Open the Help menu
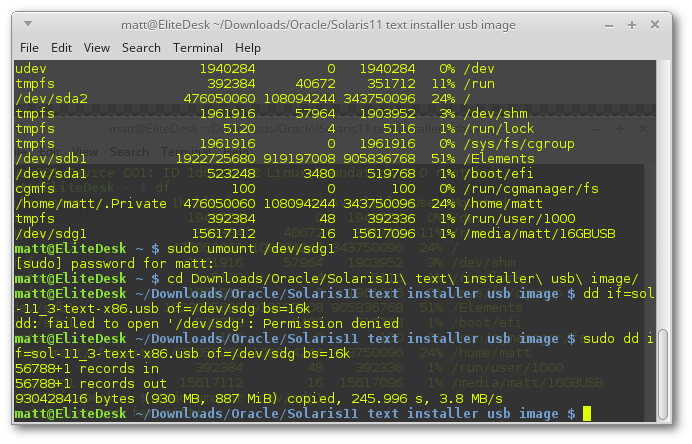692x444 pixels. (247, 47)
